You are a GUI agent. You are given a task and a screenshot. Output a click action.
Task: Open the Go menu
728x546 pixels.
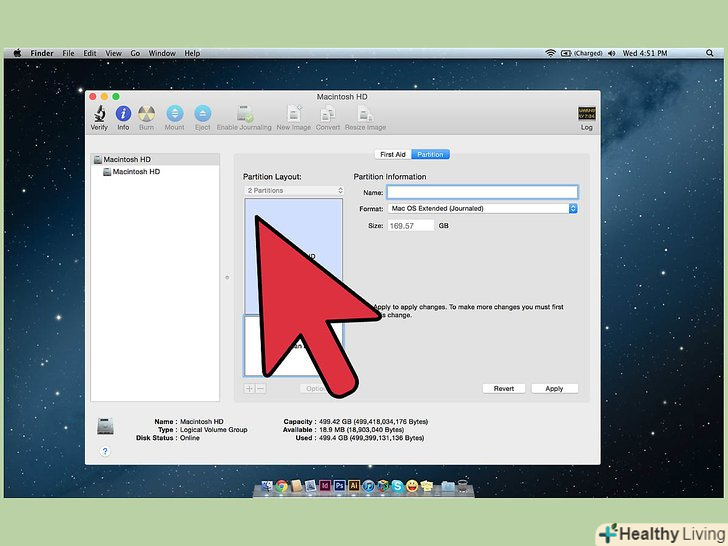click(135, 53)
